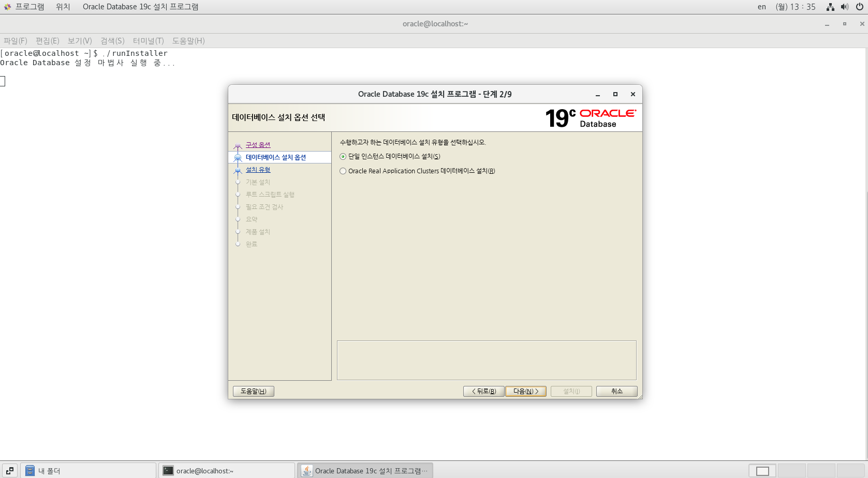The width and height of the screenshot is (868, 478).
Task: Click the 완료 step label
Action: click(x=252, y=244)
